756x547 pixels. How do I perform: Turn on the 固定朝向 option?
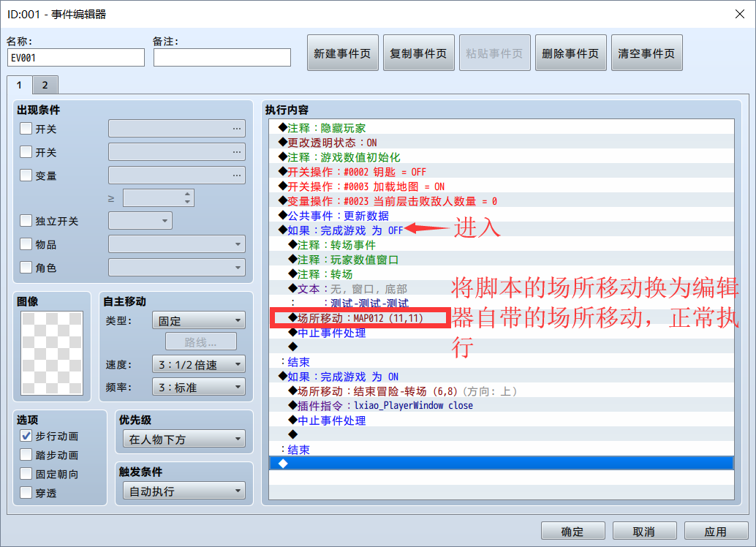point(26,474)
